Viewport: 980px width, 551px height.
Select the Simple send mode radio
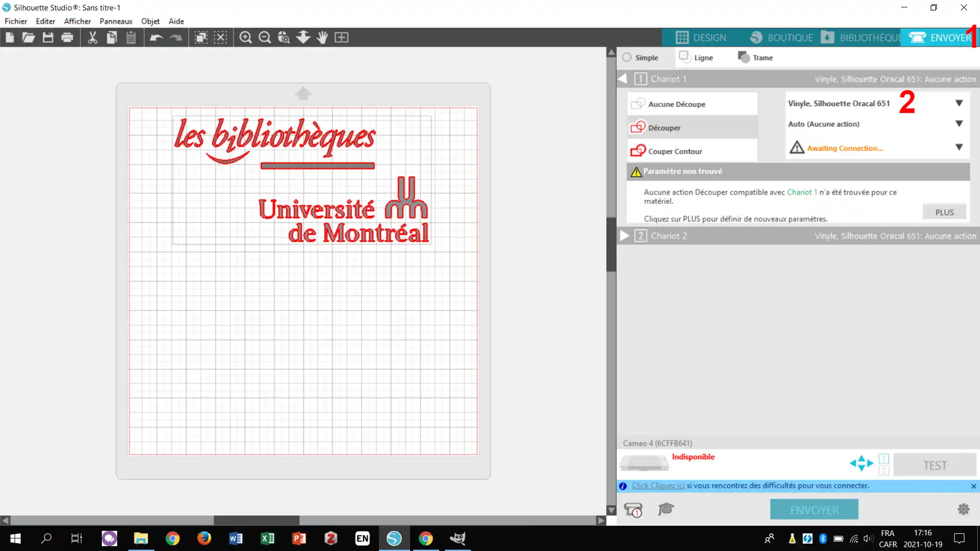coord(627,57)
